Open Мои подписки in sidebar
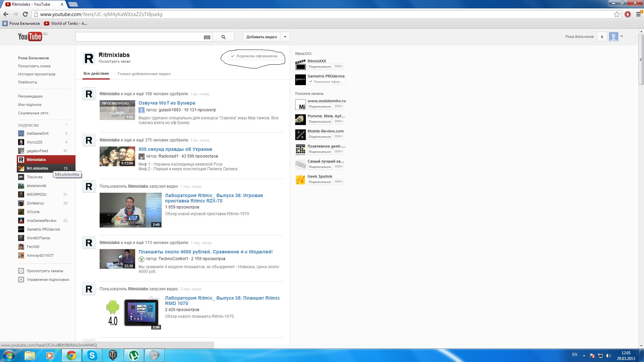The height and width of the screenshot is (362, 644). (30, 105)
